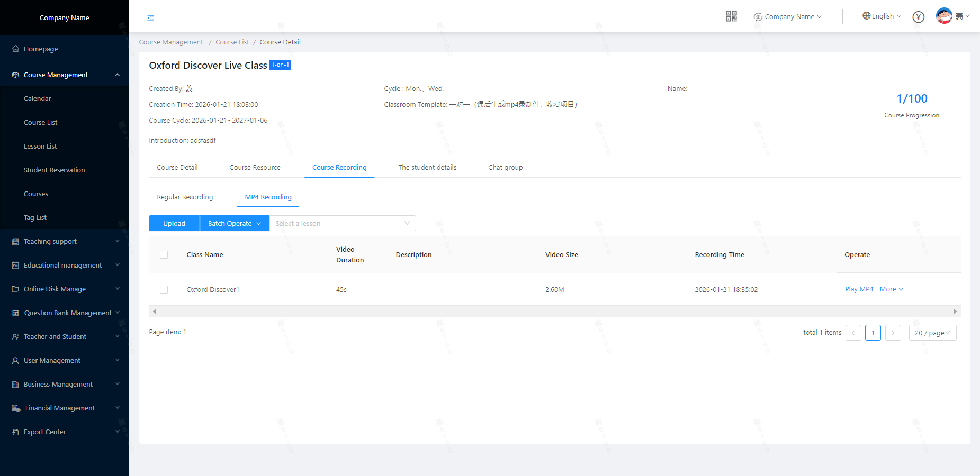
Task: Toggle the select-all checkbox in table header
Action: [x=164, y=255]
